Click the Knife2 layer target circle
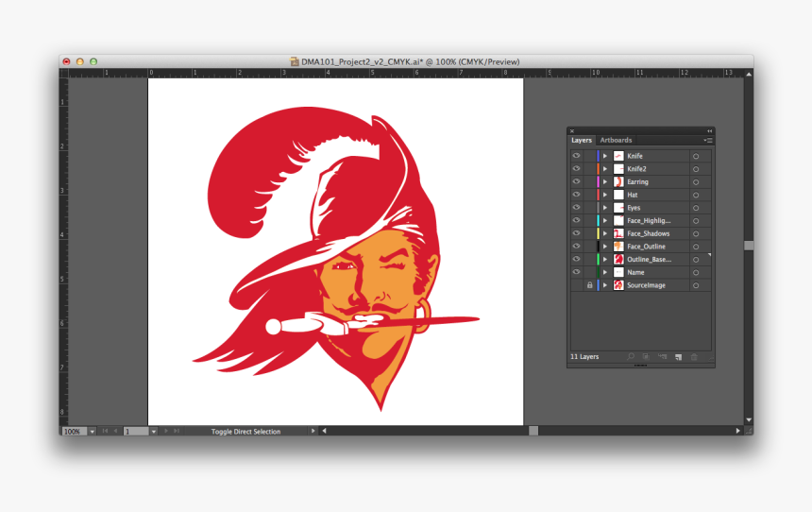The height and width of the screenshot is (512, 812). pos(696,169)
